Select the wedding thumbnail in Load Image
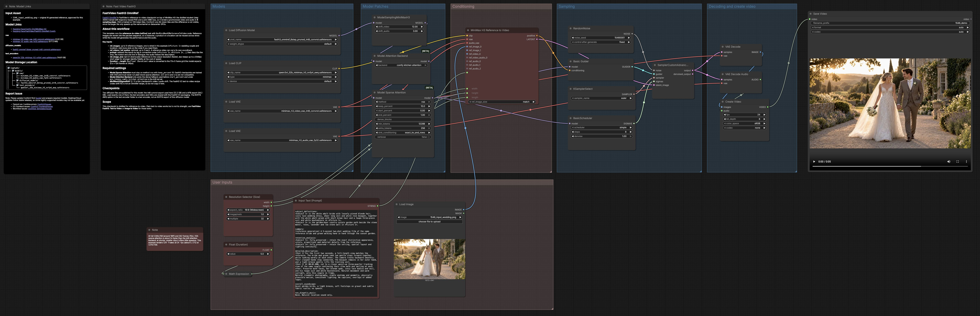The width and height of the screenshot is (980, 316). pyautogui.click(x=429, y=259)
